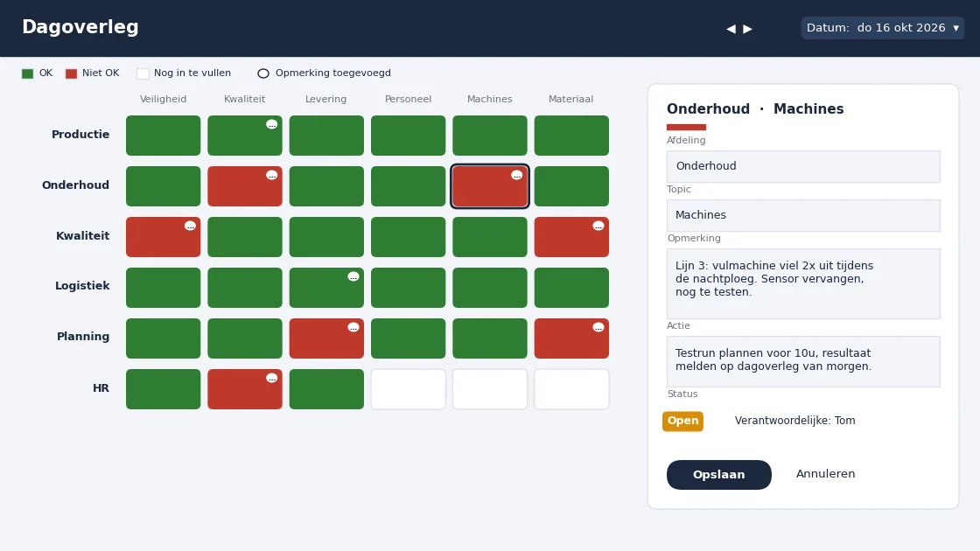The width and height of the screenshot is (980, 551).
Task: Toggle the Open status badge
Action: 682,421
